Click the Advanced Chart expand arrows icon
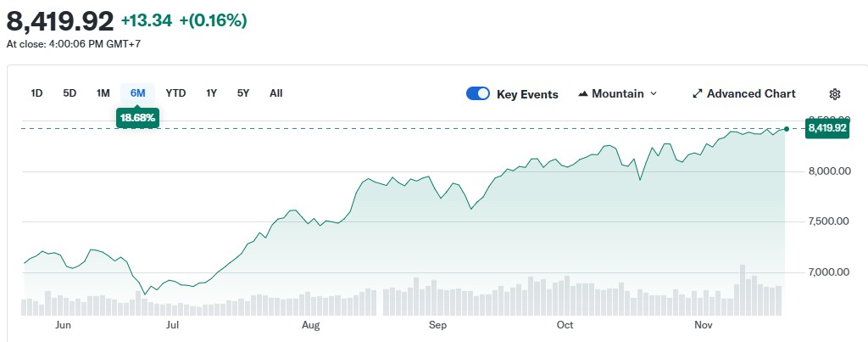The height and width of the screenshot is (342, 868). click(x=698, y=94)
